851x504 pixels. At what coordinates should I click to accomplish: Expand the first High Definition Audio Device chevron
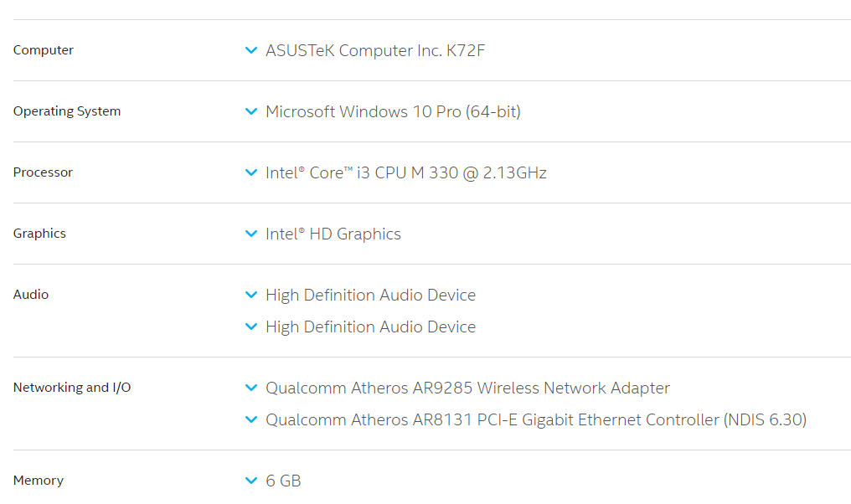pos(251,296)
